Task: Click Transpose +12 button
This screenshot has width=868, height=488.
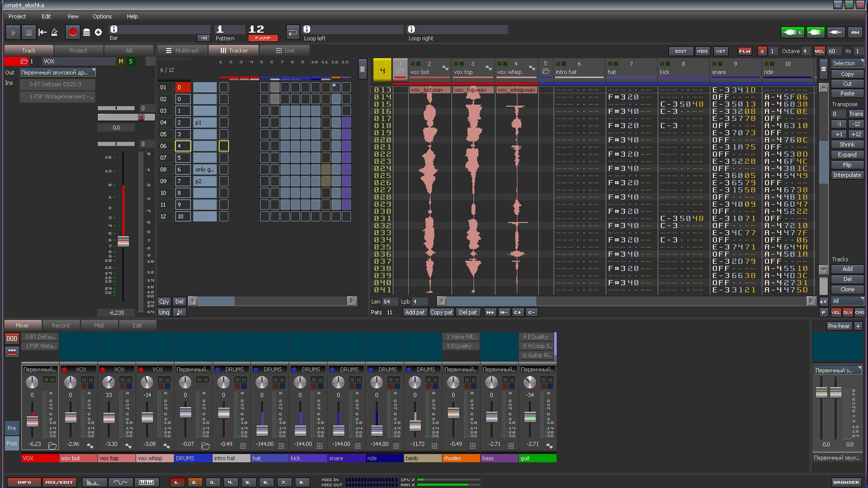Action: 856,134
